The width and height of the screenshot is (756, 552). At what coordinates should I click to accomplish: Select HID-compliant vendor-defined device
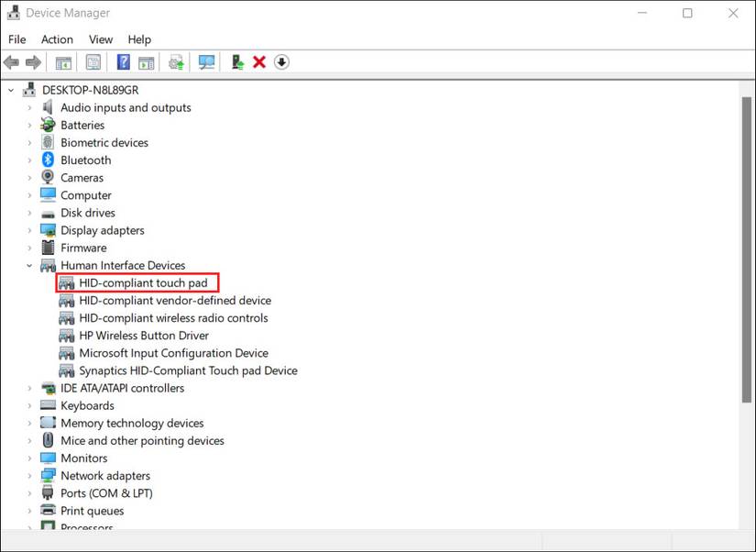[x=175, y=300]
